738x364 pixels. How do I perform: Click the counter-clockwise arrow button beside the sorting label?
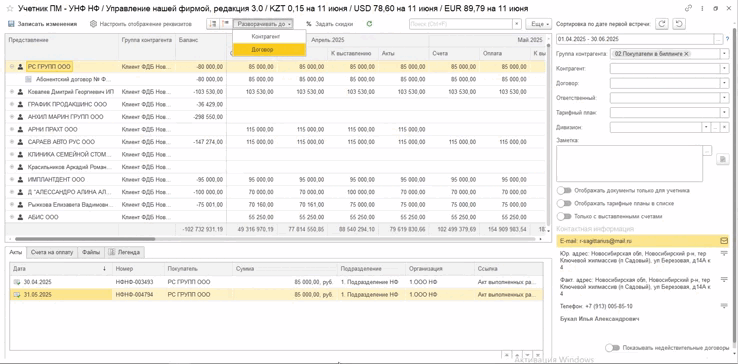[x=679, y=24]
